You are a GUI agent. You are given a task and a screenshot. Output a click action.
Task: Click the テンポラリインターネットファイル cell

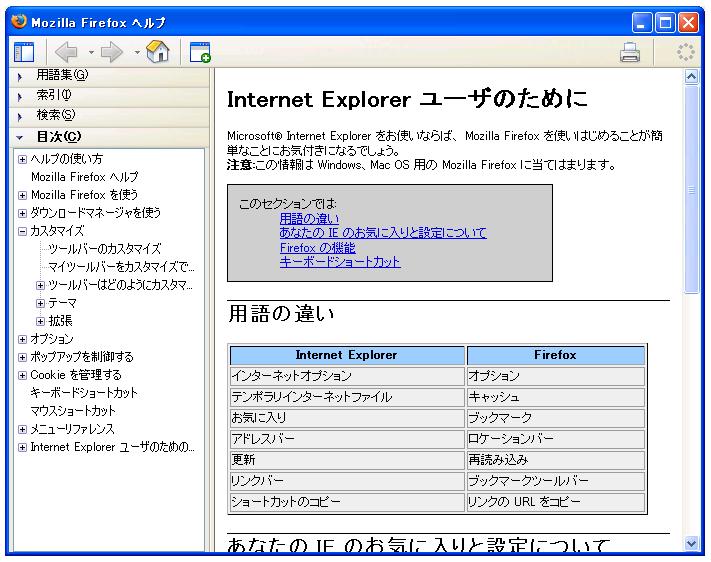tap(347, 397)
